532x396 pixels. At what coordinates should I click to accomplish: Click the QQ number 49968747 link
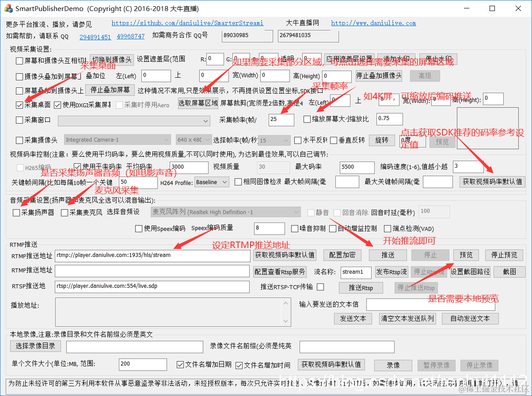click(x=130, y=37)
